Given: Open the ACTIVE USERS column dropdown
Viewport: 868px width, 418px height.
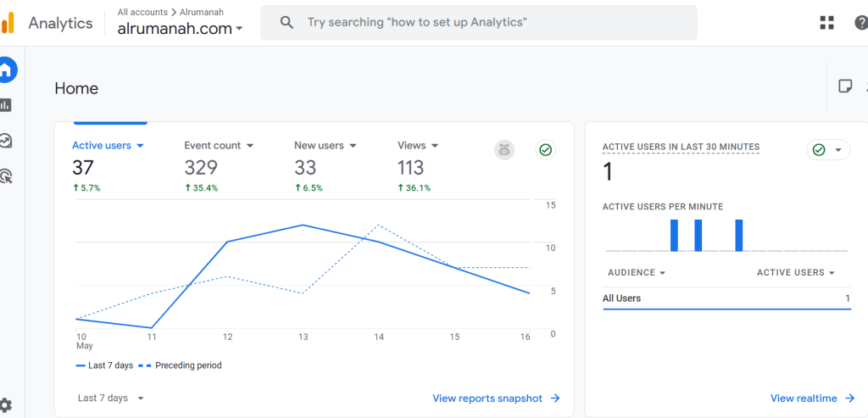Looking at the screenshot, I should (x=795, y=272).
